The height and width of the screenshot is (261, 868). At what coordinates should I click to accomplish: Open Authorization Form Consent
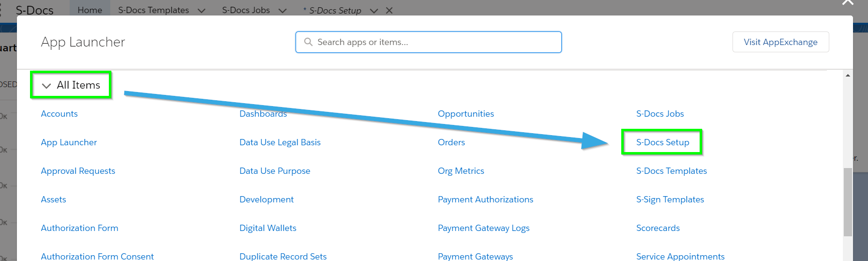coord(97,256)
